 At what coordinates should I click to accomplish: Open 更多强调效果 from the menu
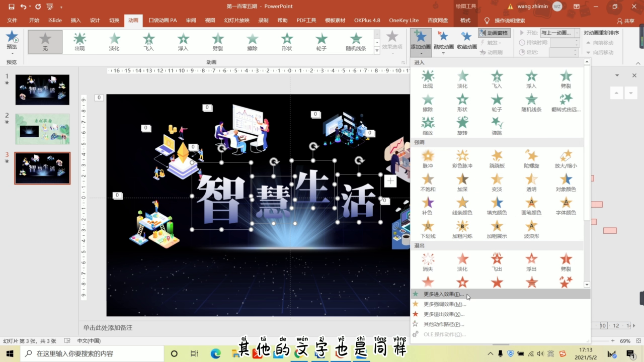click(500, 304)
